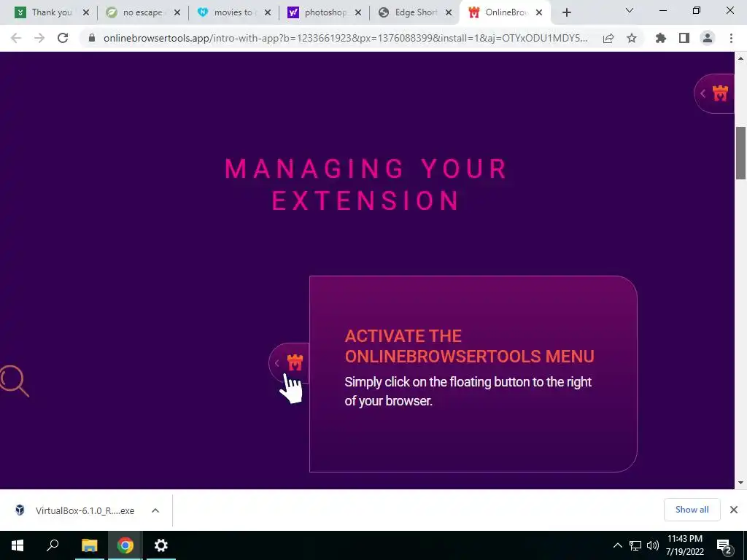
Task: Open the floating OnlineBrowserTools castle button
Action: (715, 93)
